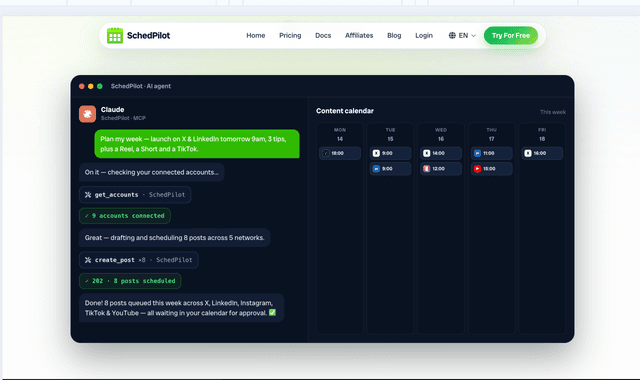This screenshot has height=380, width=640.
Task: Click the green checkmark emoji in final message
Action: click(272, 313)
